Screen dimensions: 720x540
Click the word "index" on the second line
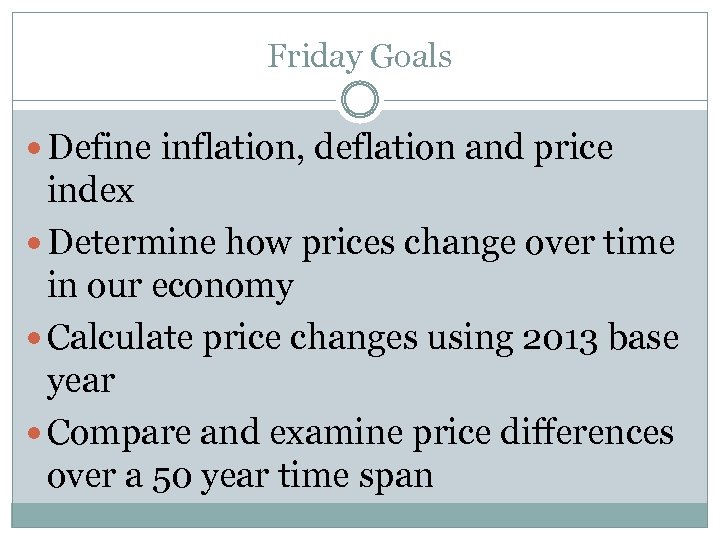click(x=90, y=191)
